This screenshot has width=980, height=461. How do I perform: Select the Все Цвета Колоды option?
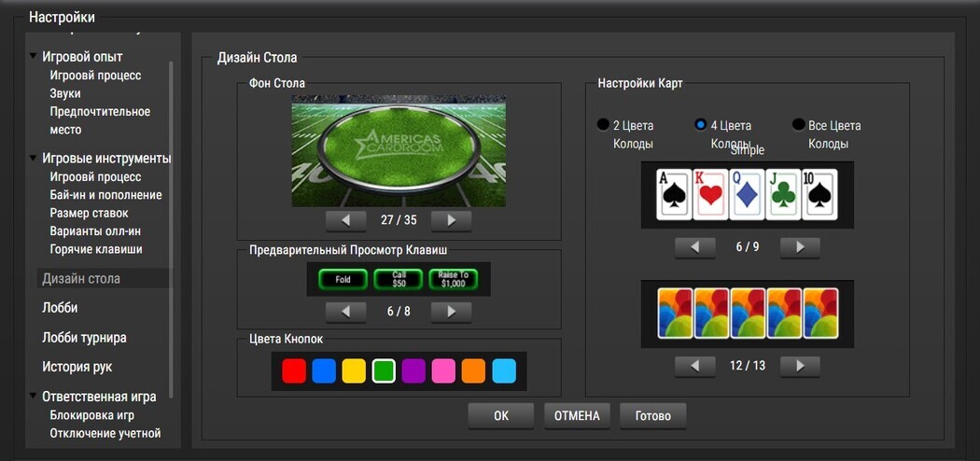tap(798, 125)
